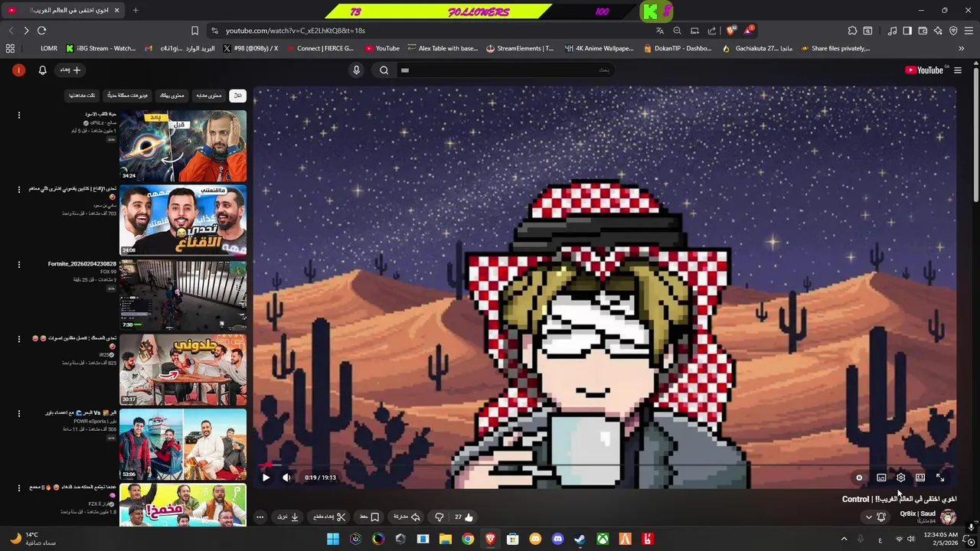Click the address bar URL field
Screen dimensions: 980x551
pos(429,31)
